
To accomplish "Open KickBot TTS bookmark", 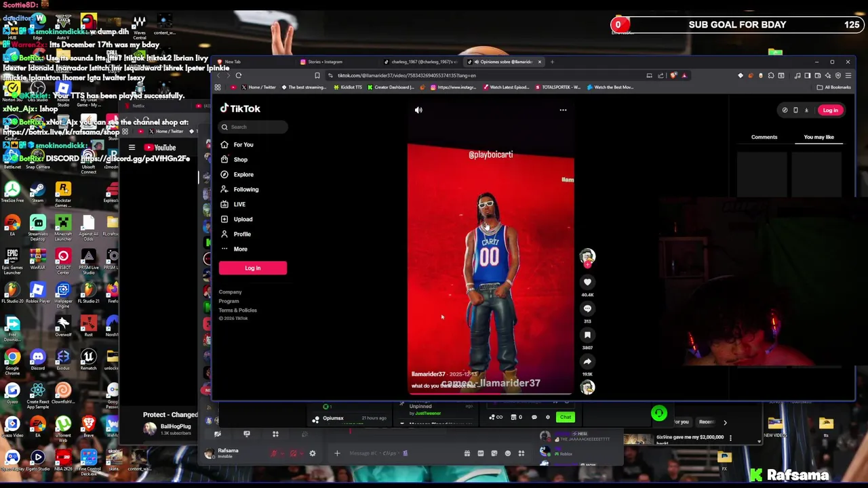I will 347,87.
